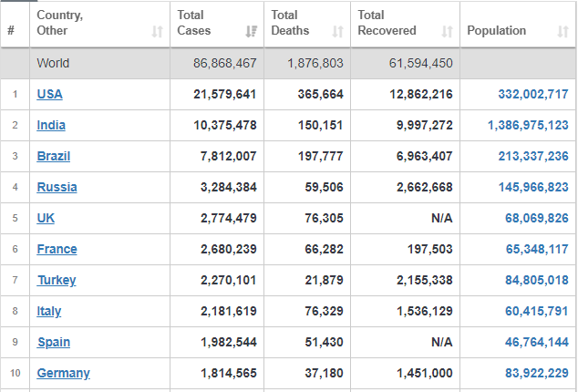Open the Turkey country link

click(57, 280)
